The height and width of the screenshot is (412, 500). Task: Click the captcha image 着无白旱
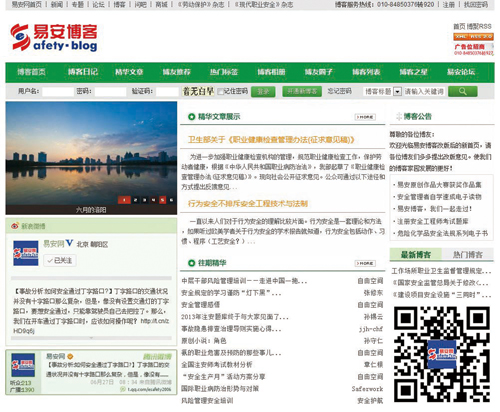pyautogui.click(x=198, y=91)
